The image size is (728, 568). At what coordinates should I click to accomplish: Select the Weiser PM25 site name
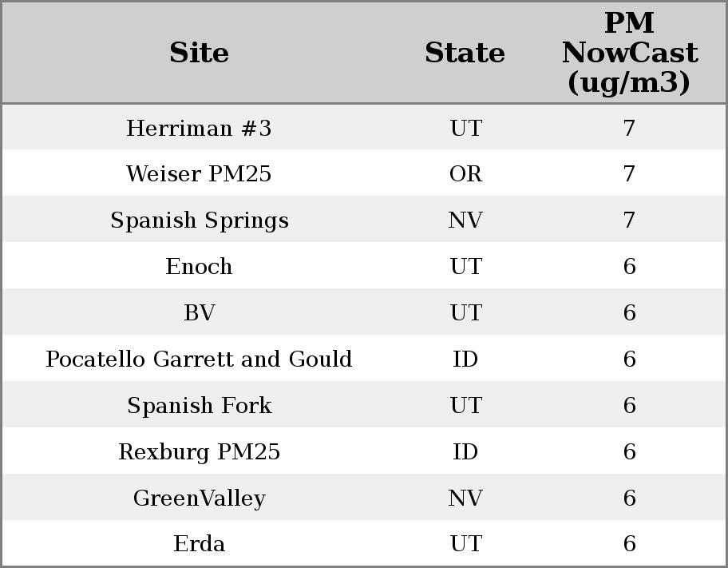point(199,174)
